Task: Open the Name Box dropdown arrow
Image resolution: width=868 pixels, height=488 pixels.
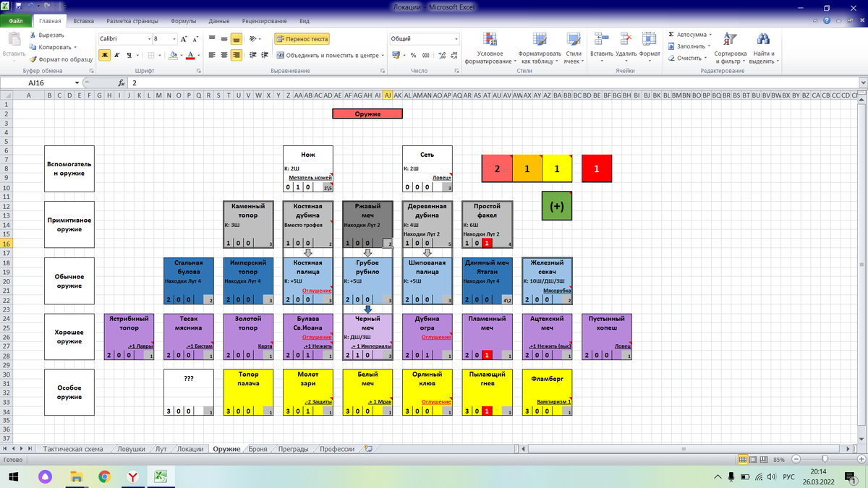Action: click(77, 83)
